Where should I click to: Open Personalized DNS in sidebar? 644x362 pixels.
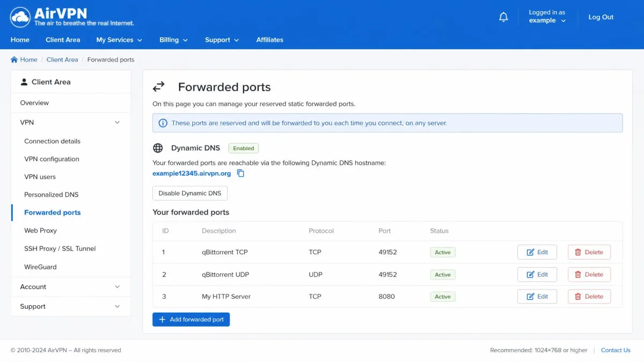51,194
